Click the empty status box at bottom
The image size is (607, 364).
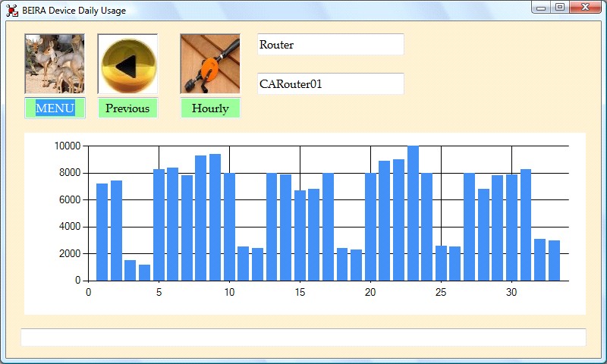(303, 337)
